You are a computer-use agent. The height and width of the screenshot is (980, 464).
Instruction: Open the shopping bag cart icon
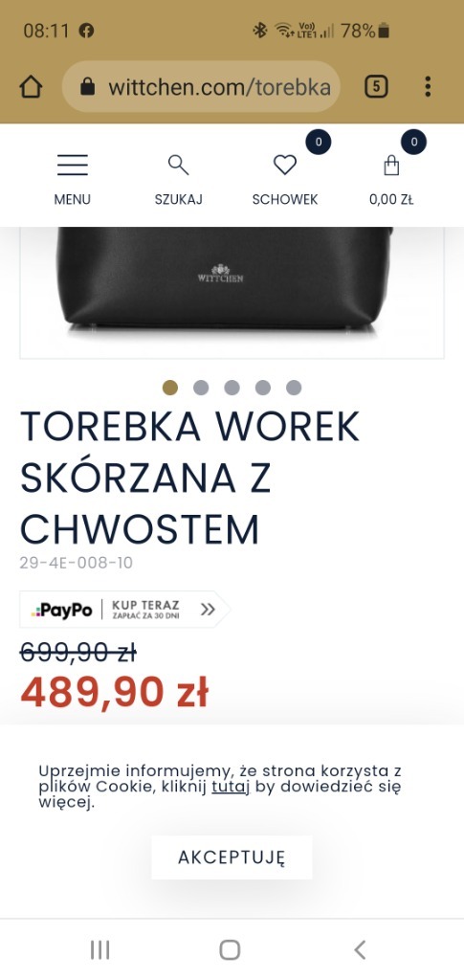click(391, 165)
